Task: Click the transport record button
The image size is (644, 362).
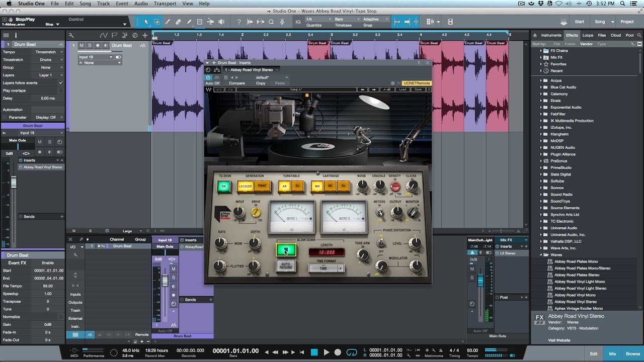Action: click(x=338, y=352)
